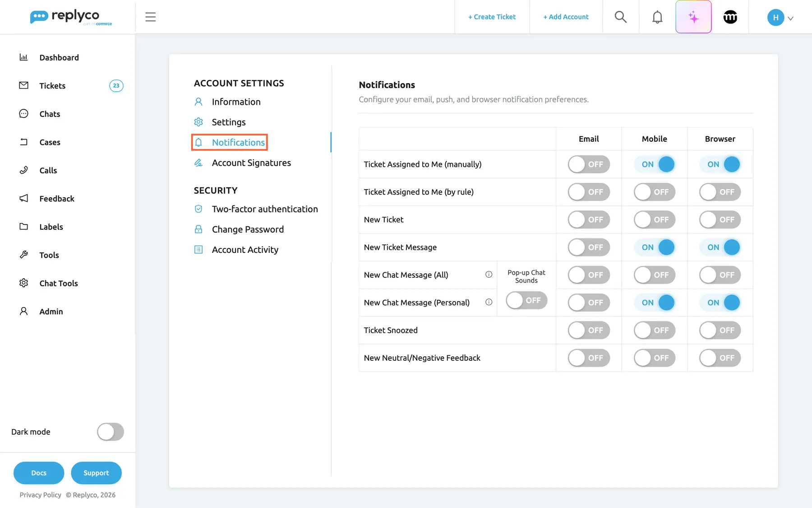This screenshot has height=508, width=812.
Task: Toggle Pop-up Chat Sounds switch
Action: tap(526, 300)
